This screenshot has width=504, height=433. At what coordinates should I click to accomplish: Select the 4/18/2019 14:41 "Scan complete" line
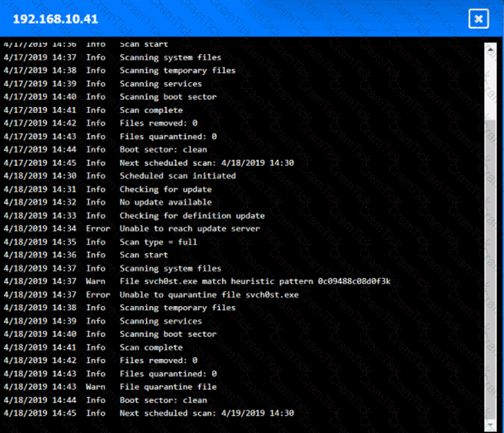pyautogui.click(x=151, y=347)
